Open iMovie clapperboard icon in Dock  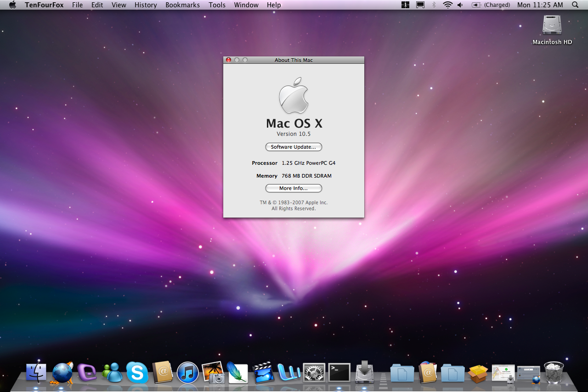coord(263,372)
